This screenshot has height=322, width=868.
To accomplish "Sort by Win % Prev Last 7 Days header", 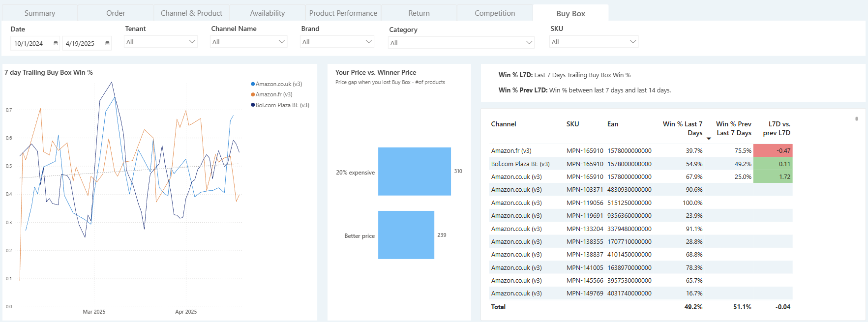I will (x=734, y=128).
